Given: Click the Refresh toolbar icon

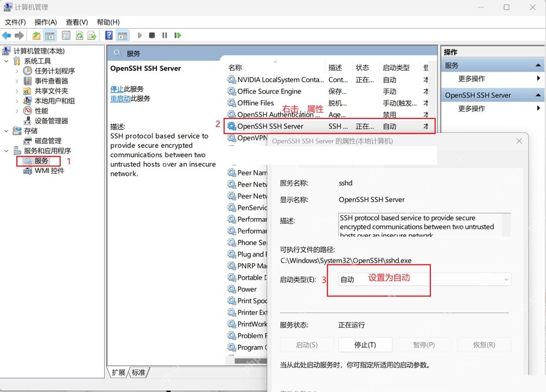Looking at the screenshot, I should coord(80,35).
